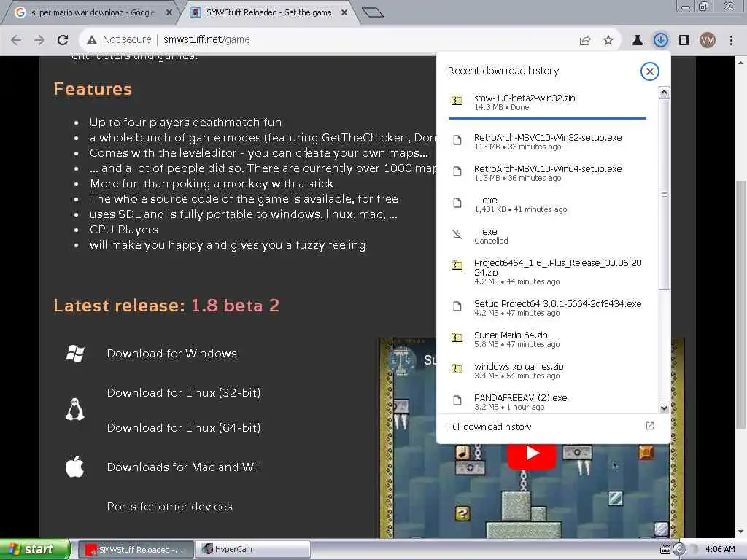The height and width of the screenshot is (560, 747).
Task: Close the Recent download history popup
Action: point(649,71)
